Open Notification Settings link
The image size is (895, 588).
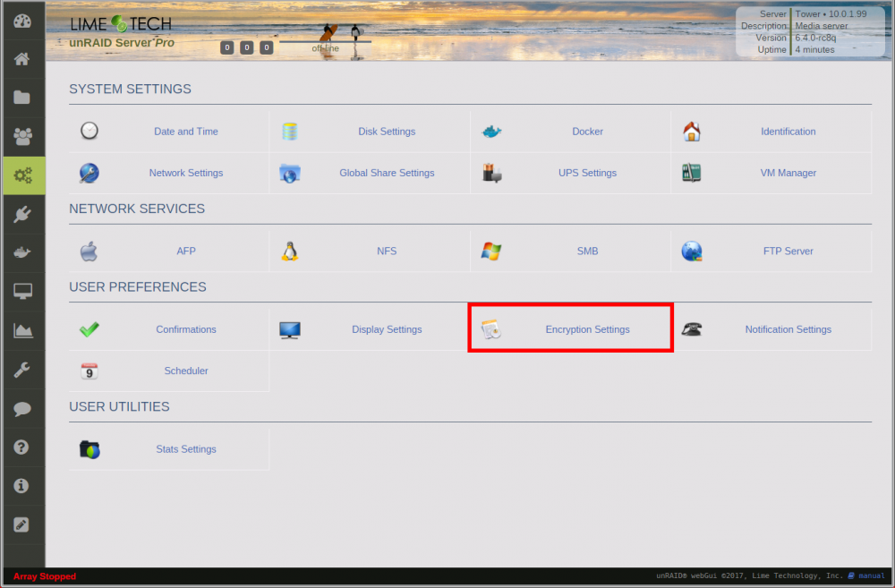(x=788, y=329)
